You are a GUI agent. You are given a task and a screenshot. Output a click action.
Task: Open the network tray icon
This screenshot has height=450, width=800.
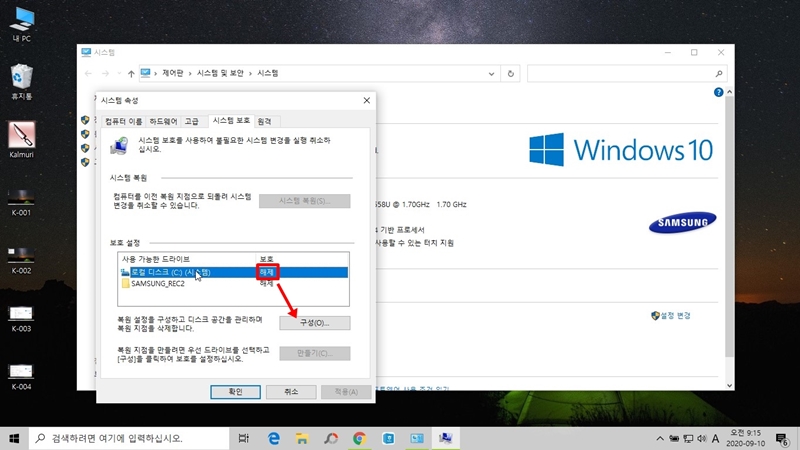(688, 439)
